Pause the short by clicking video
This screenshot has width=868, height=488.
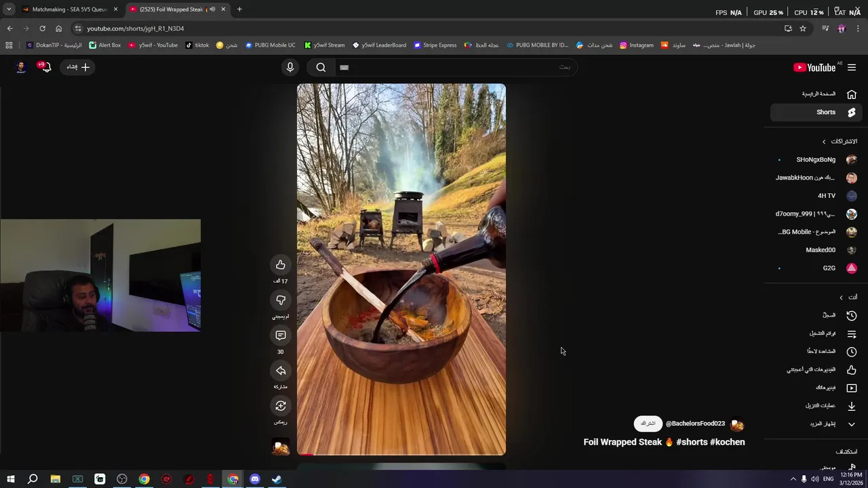[x=401, y=269]
